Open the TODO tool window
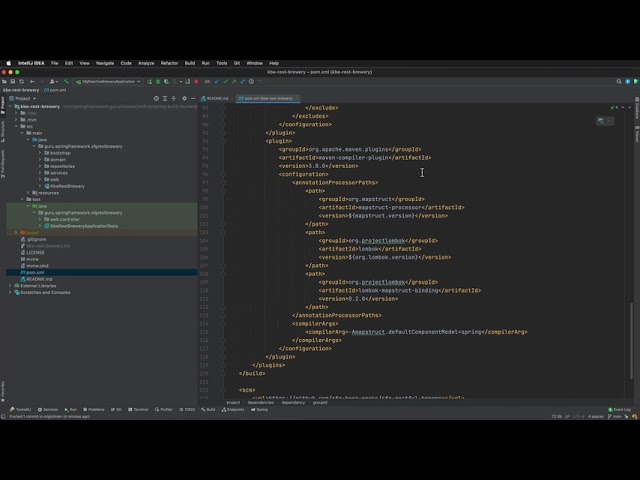The height and width of the screenshot is (480, 640). (187, 409)
